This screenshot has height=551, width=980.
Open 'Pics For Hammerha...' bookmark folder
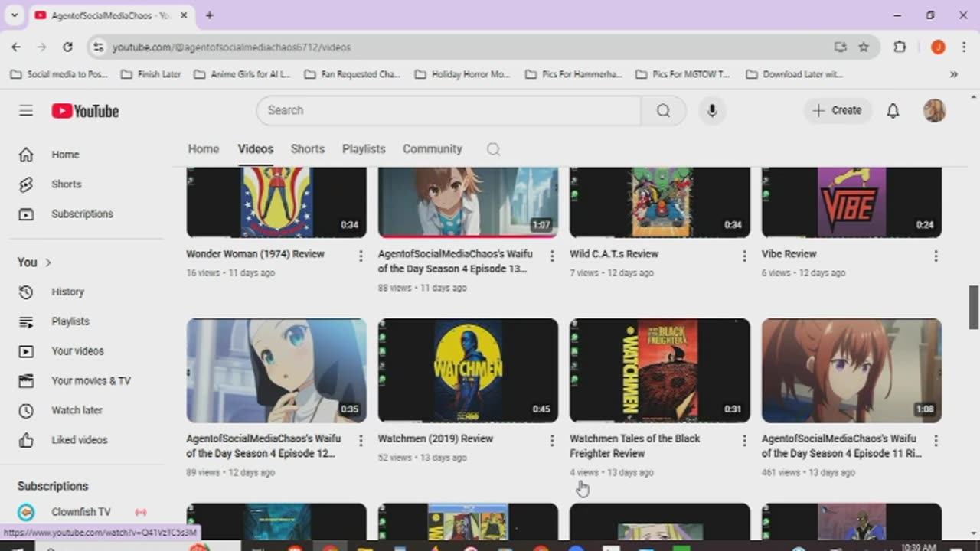point(574,74)
